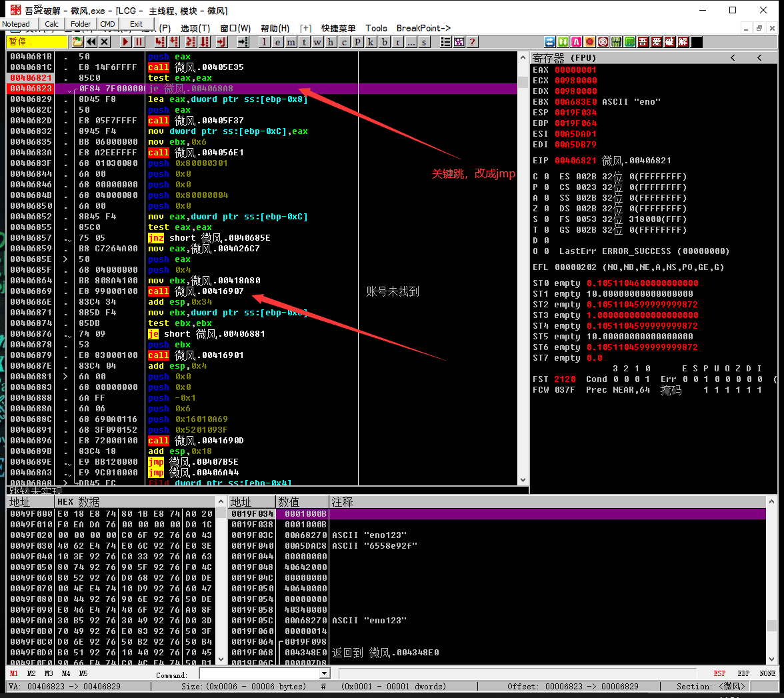Open Threads window via 't' button
This screenshot has height=698, width=784.
click(x=304, y=42)
